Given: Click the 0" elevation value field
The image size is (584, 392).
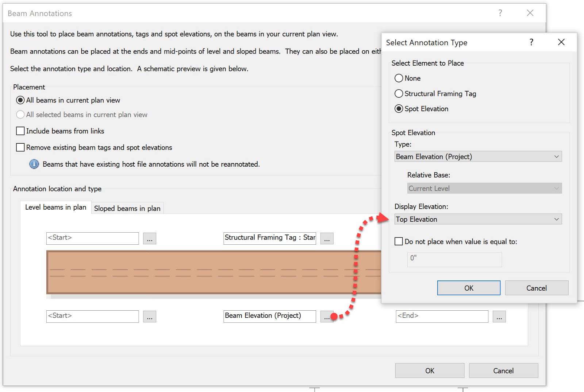Looking at the screenshot, I should 454,259.
